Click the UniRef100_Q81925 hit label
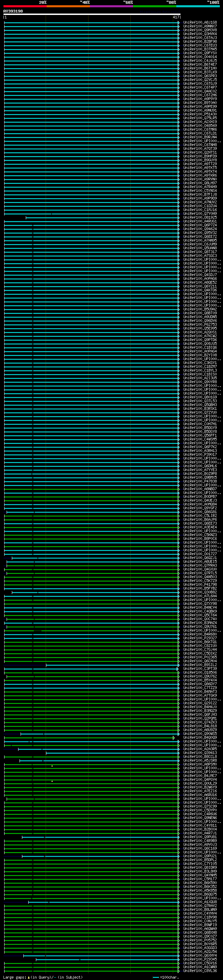 click(200, 218)
